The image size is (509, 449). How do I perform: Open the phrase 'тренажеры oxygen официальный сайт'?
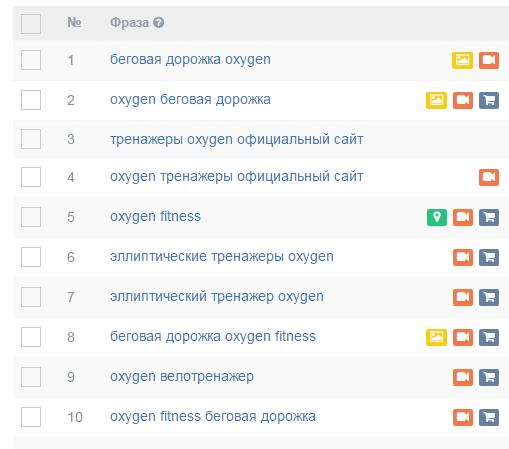(237, 139)
